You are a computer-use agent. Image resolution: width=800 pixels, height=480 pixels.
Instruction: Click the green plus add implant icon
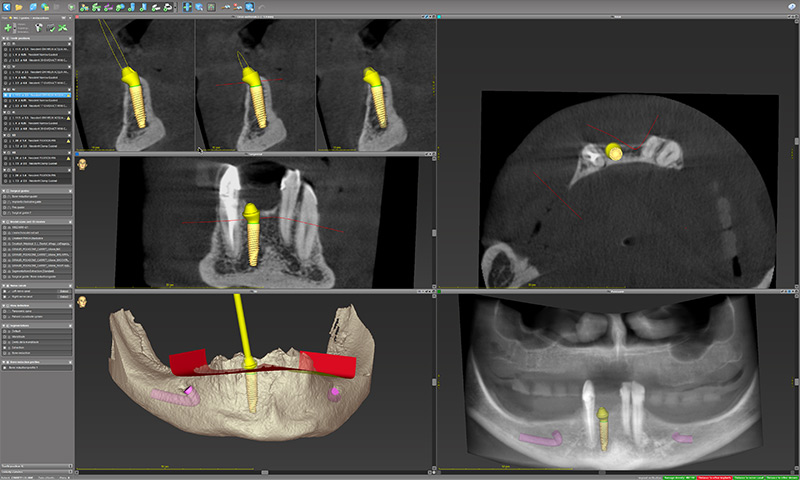click(x=8, y=28)
